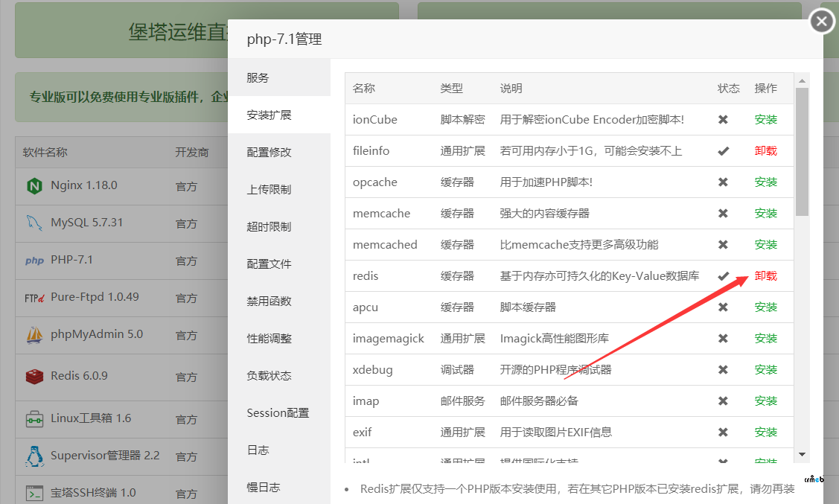Screen dimensions: 839x504
Task: Click the 类型 column header
Action: pyautogui.click(x=452, y=89)
